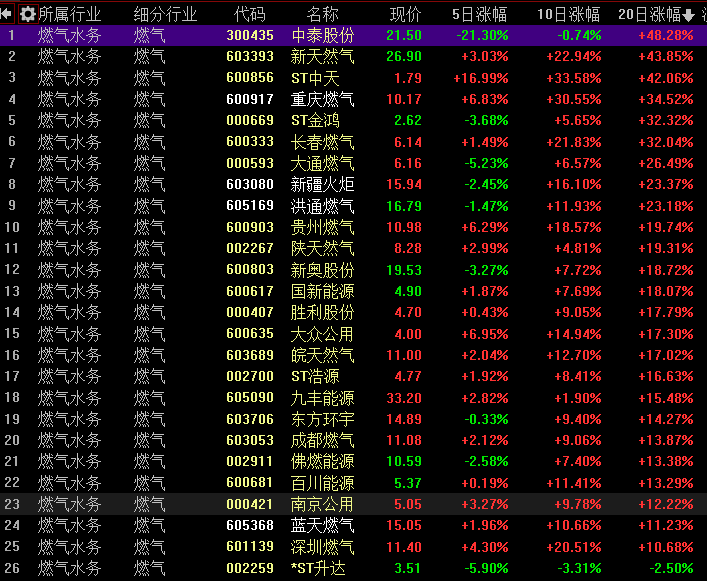Image resolution: width=707 pixels, height=581 pixels.
Task: Select stock ST中天
Action: point(316,78)
